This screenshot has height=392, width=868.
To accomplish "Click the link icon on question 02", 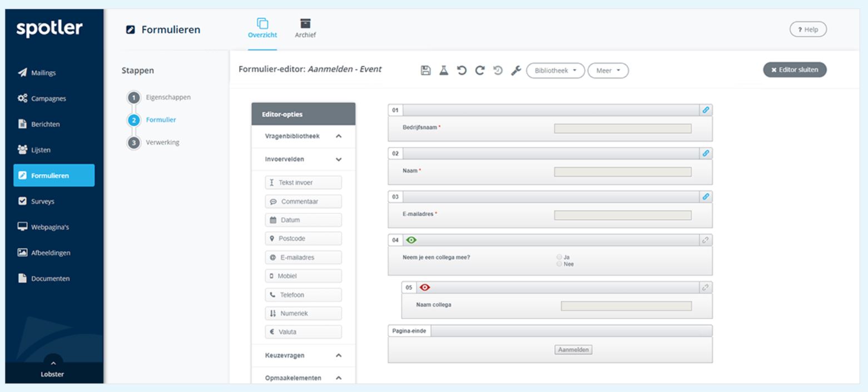I will 706,153.
